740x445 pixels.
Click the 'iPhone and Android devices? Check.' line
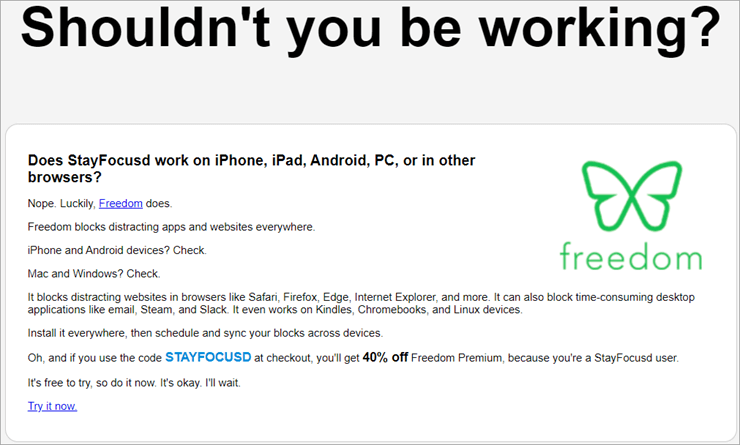click(x=117, y=250)
